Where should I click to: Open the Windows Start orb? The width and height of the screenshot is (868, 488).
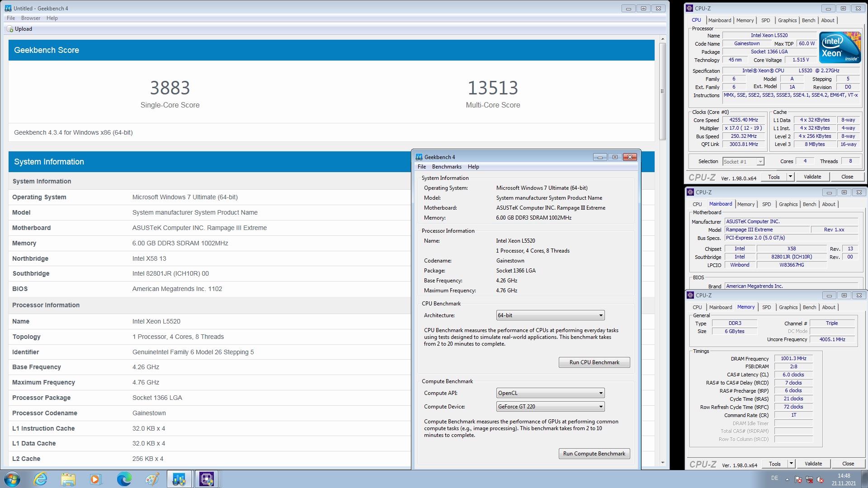(x=12, y=479)
